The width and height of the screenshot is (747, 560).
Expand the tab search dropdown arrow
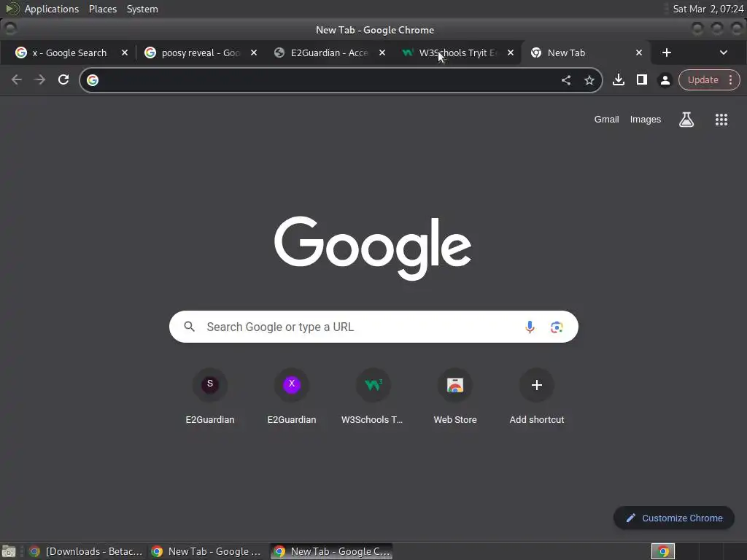[723, 52]
